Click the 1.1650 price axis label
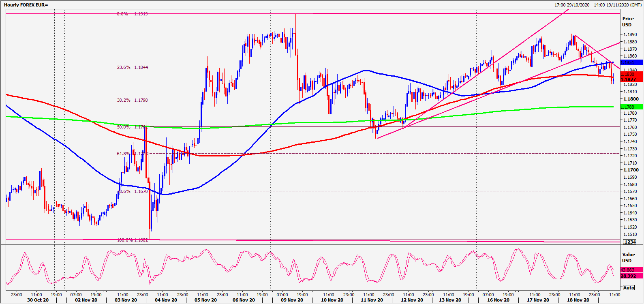644x304 pixels. click(630, 206)
